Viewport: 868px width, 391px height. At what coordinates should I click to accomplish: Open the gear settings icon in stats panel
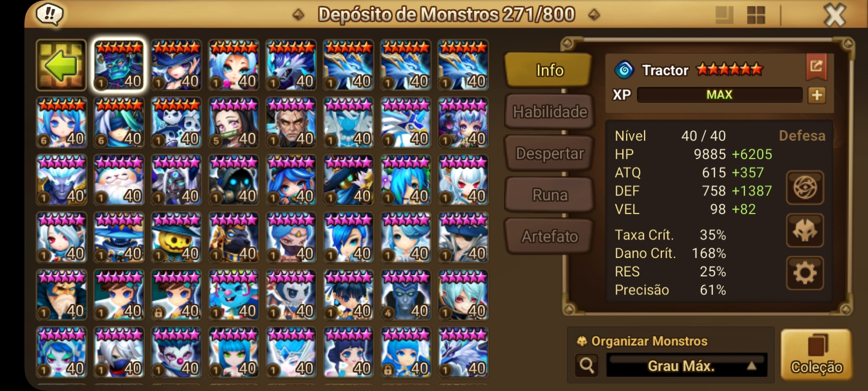pos(805,273)
